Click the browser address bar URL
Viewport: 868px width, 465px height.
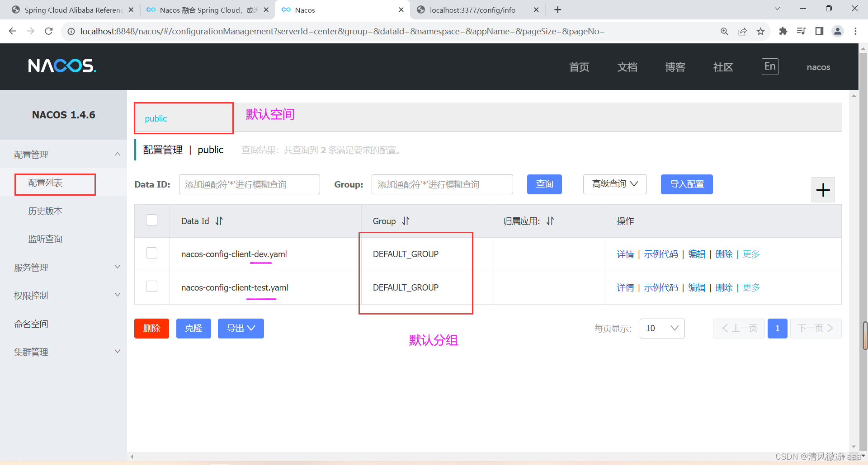[x=342, y=31]
